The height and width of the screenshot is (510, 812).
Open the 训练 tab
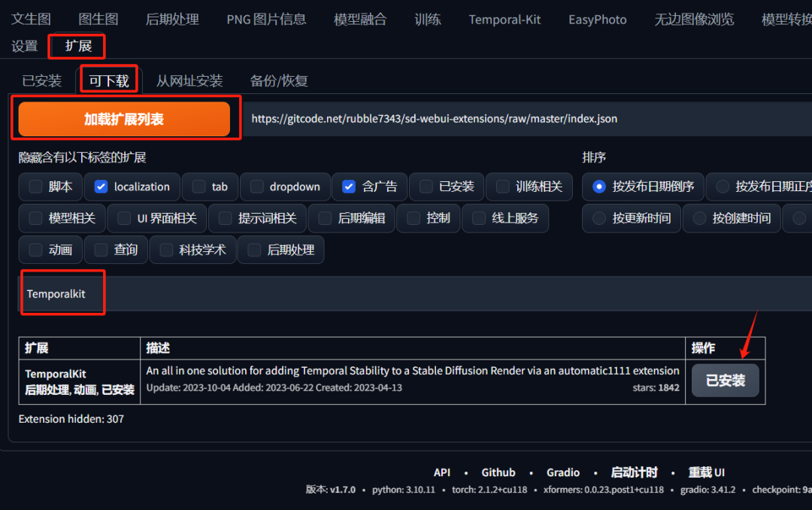(x=428, y=20)
